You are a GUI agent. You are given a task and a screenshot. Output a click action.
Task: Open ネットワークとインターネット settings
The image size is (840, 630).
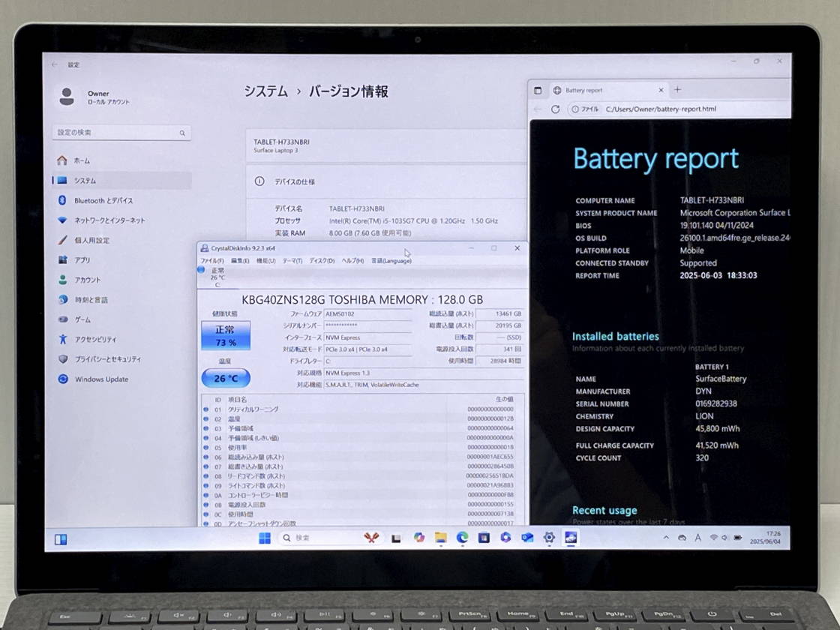tap(121, 220)
